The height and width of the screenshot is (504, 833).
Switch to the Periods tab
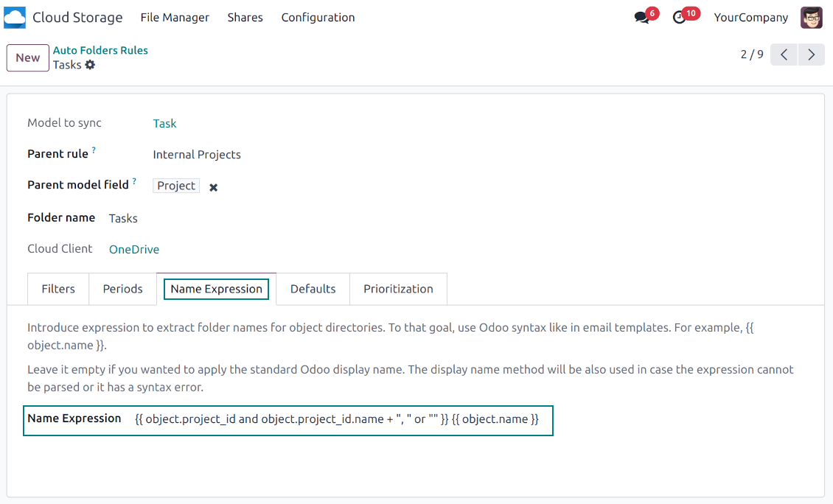click(x=122, y=289)
